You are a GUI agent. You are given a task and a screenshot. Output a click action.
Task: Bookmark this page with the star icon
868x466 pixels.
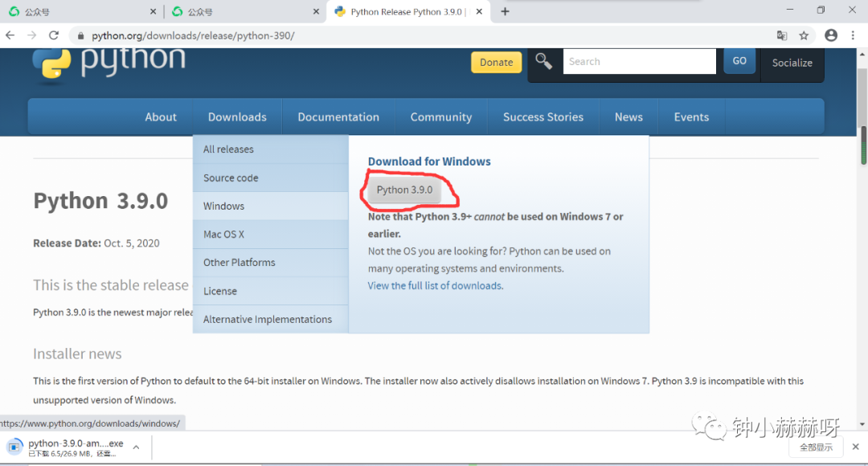pos(804,35)
